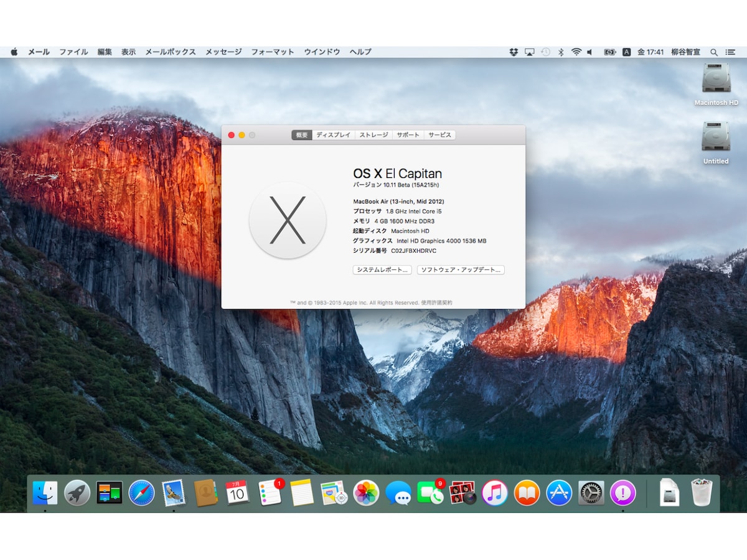
Task: Switch to the サポート tab
Action: pyautogui.click(x=408, y=135)
